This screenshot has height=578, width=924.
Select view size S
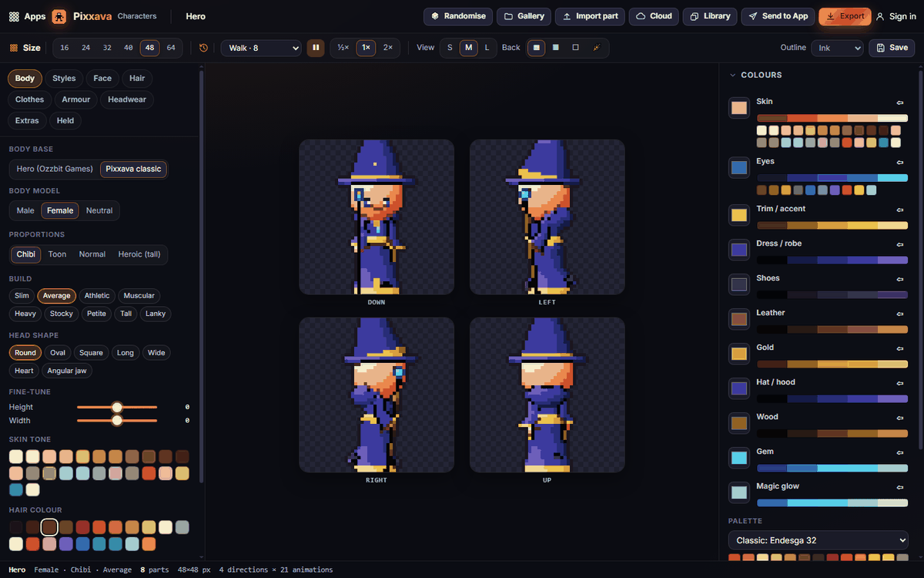450,48
